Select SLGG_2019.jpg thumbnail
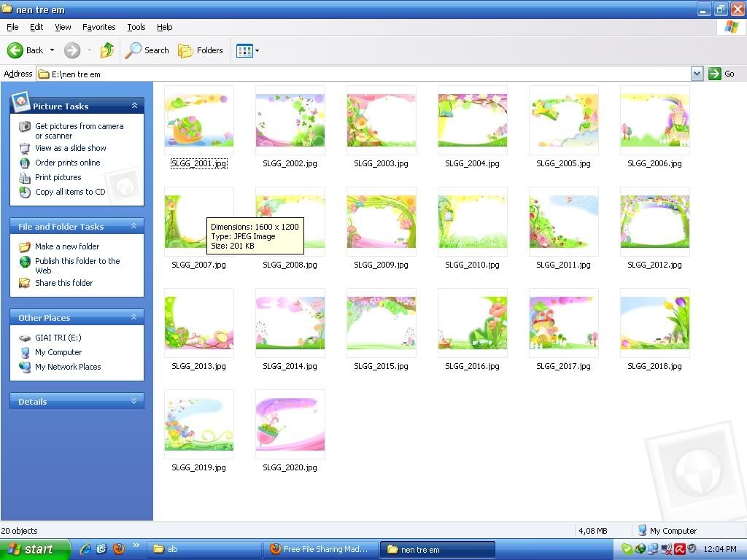Image resolution: width=747 pixels, height=560 pixels. pyautogui.click(x=199, y=424)
